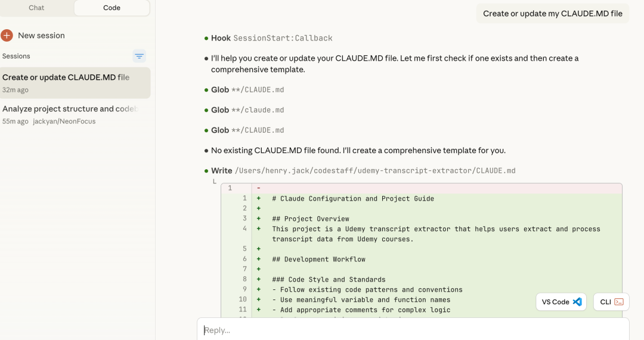Click the user message bubble
Screen dimensions: 644x340
(552, 14)
